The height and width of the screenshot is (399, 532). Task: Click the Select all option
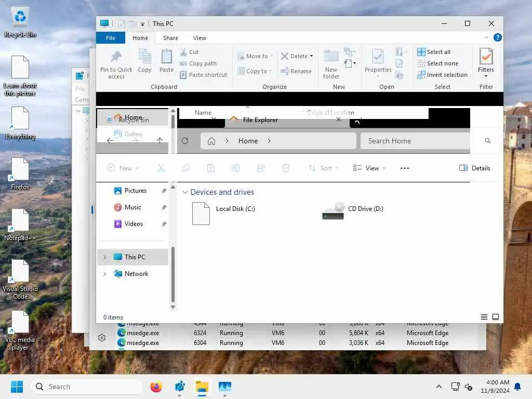[434, 52]
